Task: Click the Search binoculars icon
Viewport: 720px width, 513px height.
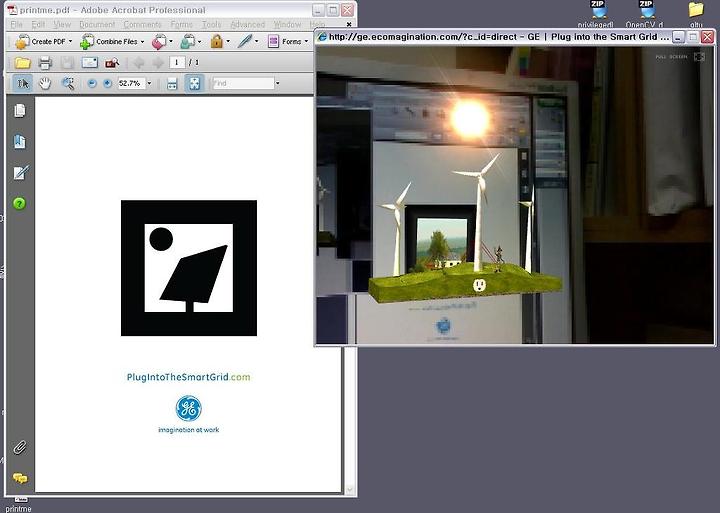Action: 112,63
